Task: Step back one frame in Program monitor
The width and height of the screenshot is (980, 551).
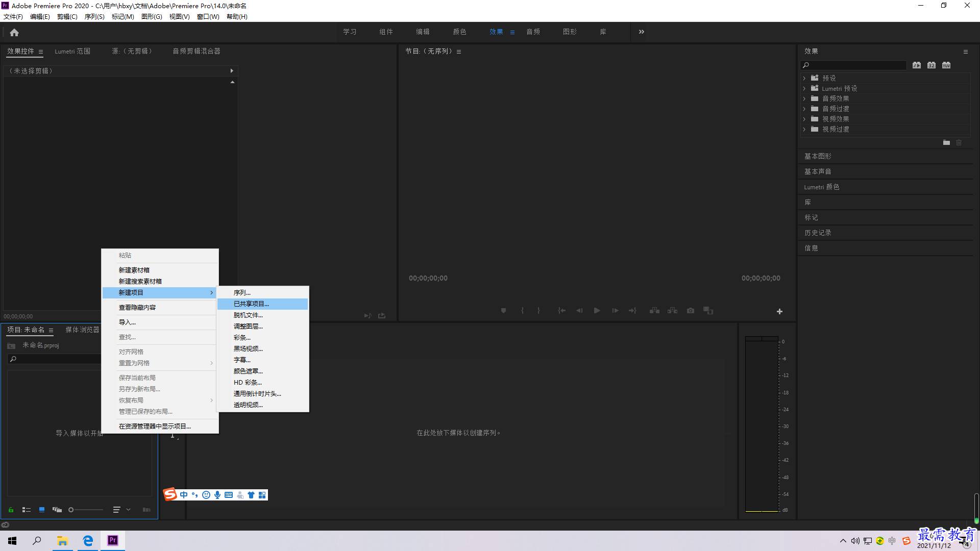Action: [x=579, y=311]
